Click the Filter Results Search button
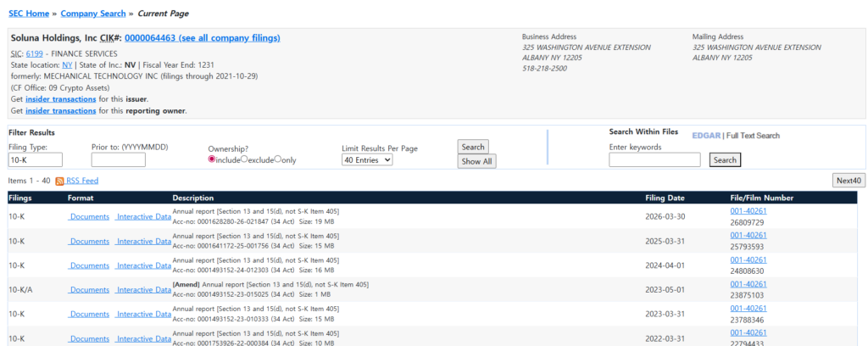This screenshot has height=346, width=868. point(473,147)
